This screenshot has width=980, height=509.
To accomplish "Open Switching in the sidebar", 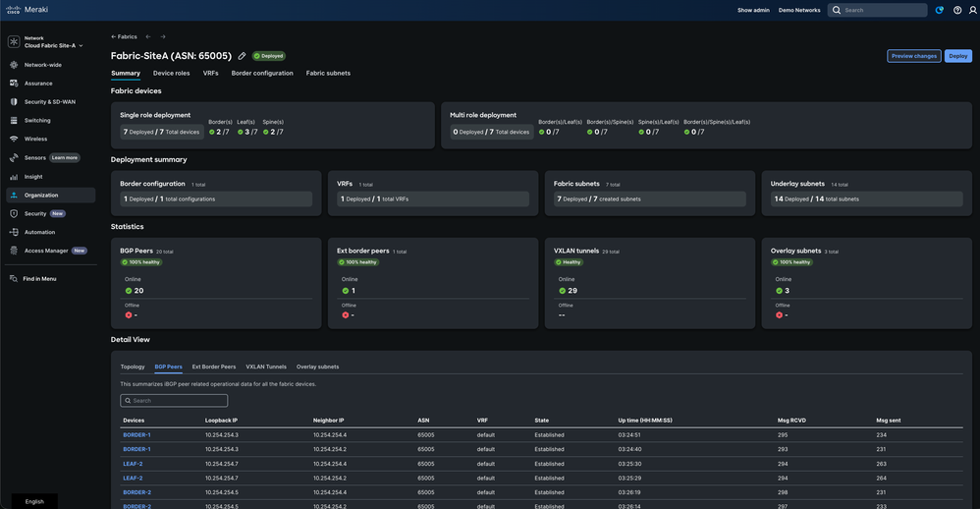I will (37, 120).
